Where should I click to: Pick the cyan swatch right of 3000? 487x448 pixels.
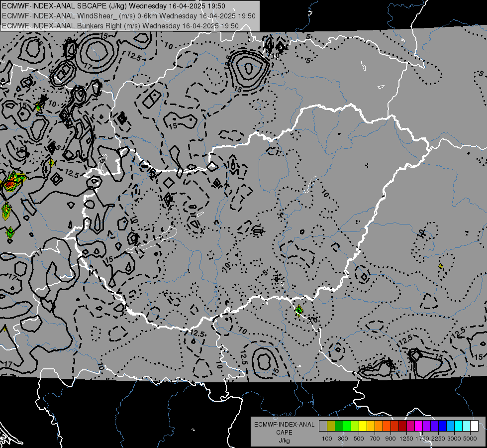point(459,426)
